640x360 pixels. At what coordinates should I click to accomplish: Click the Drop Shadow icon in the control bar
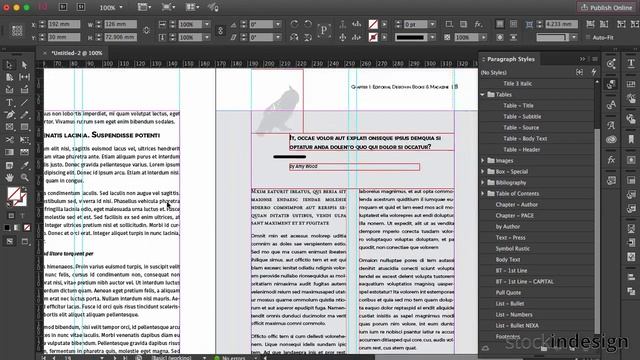(463, 24)
